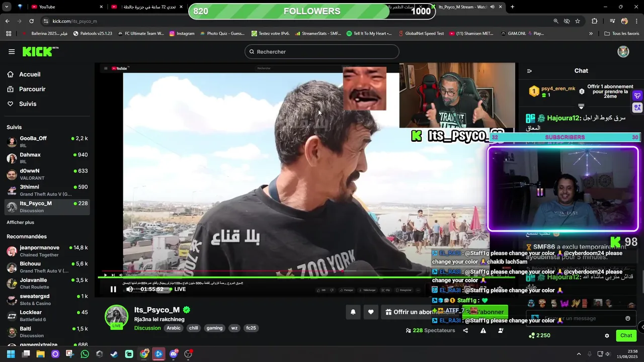Open 3thimni followed channel
Viewport: 644px width, 362px height.
(47, 190)
